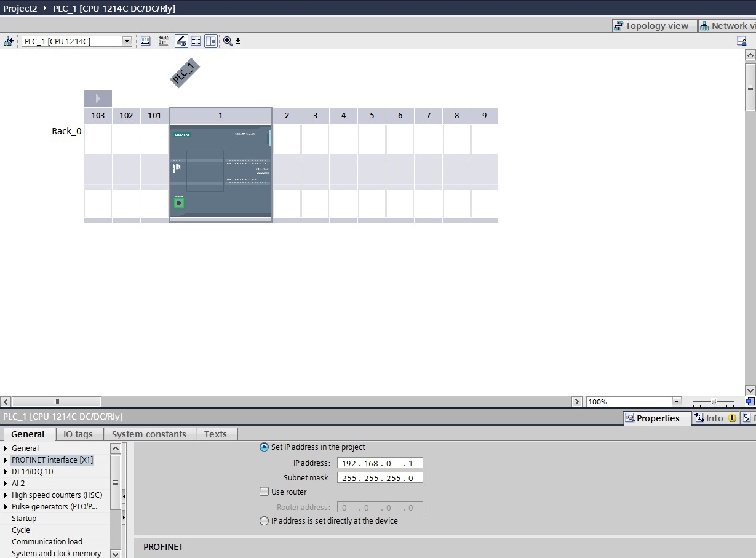This screenshot has height=558, width=756.
Task: Click the green PROFINET port on CPU
Action: click(179, 202)
